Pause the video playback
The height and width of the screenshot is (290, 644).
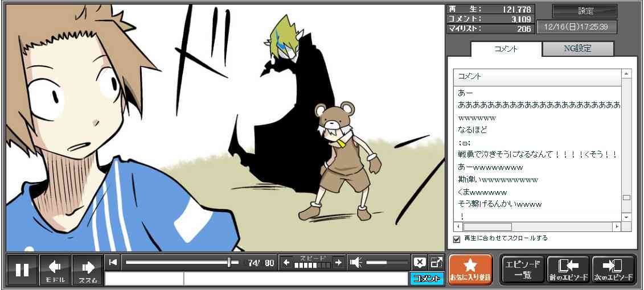click(22, 270)
